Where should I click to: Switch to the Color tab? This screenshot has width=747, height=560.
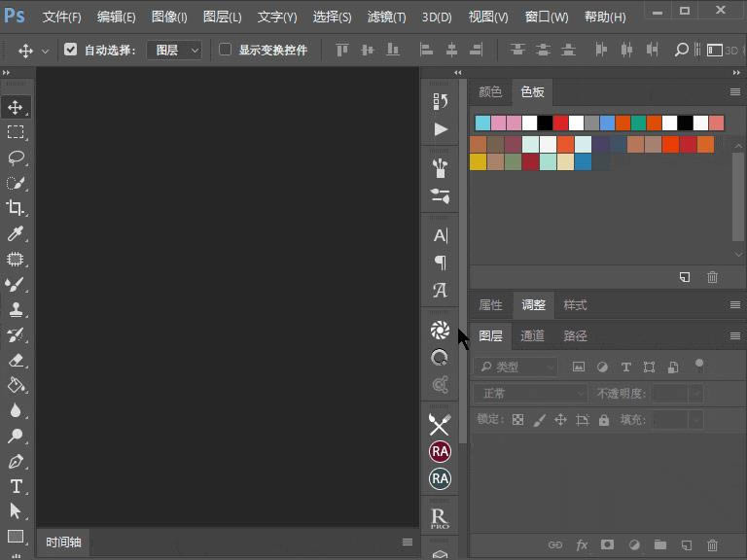coord(490,91)
